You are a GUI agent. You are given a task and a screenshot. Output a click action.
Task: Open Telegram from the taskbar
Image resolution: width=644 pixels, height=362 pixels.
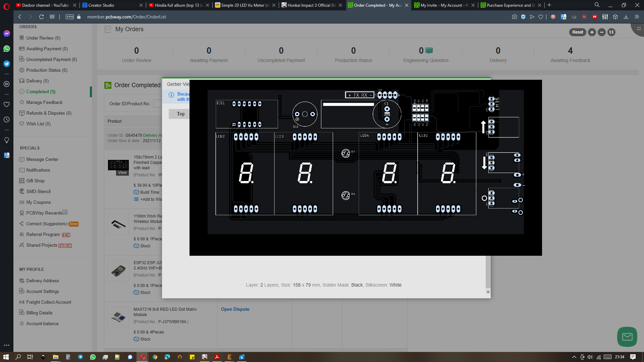(x=80, y=357)
